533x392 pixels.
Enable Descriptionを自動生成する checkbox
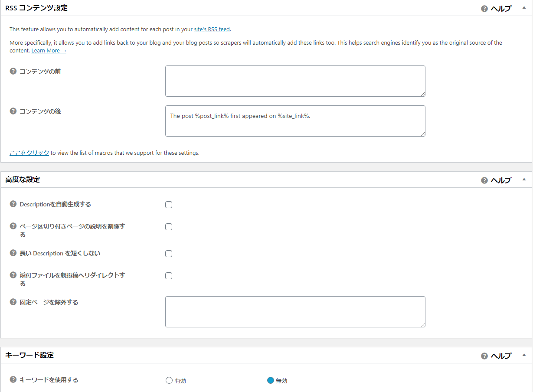pos(169,205)
